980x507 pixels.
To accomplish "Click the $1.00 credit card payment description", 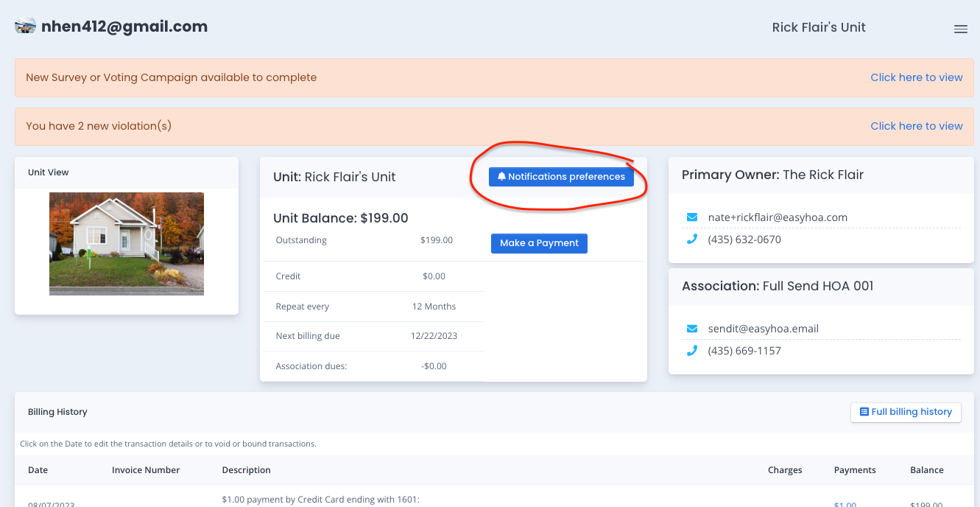I will click(x=320, y=500).
